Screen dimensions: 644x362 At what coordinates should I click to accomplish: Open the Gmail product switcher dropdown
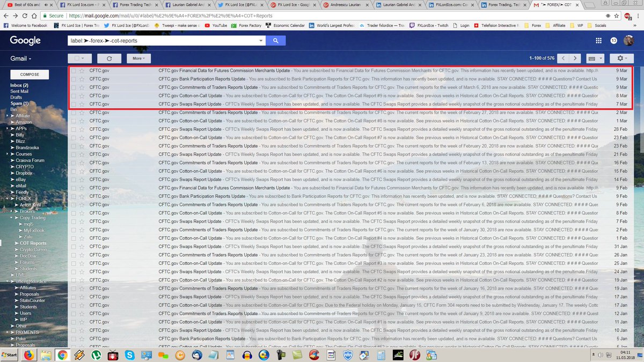[x=22, y=58]
